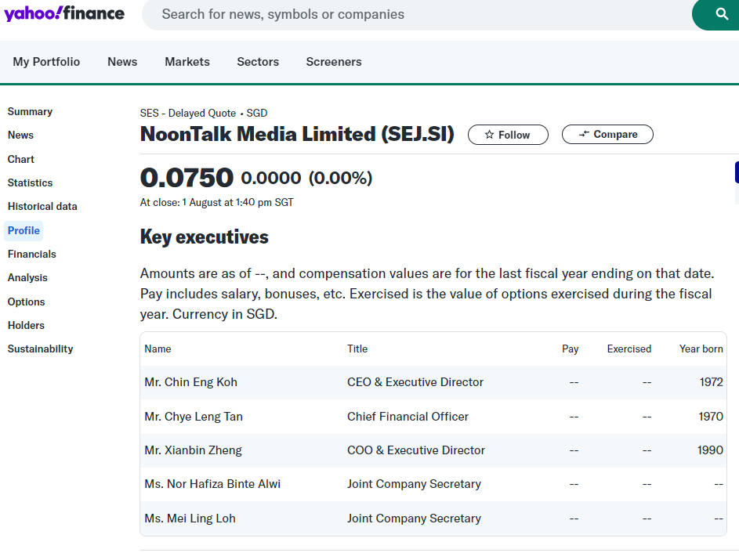Open the Holders section
Screen dimensions: 739x560
26,326
